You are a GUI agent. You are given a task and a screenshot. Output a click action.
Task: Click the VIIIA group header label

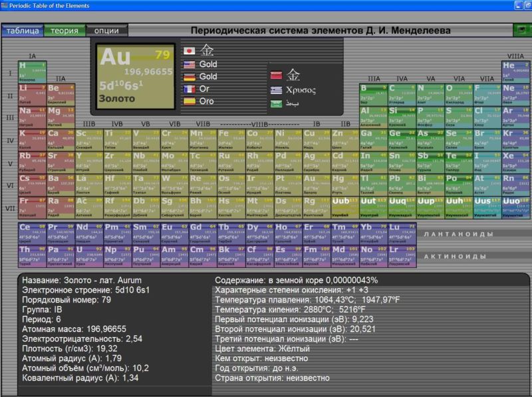(x=515, y=57)
